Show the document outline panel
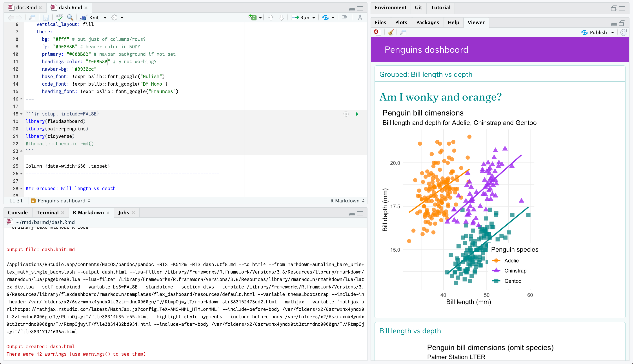Viewport: 633px width, 364px height. click(345, 18)
